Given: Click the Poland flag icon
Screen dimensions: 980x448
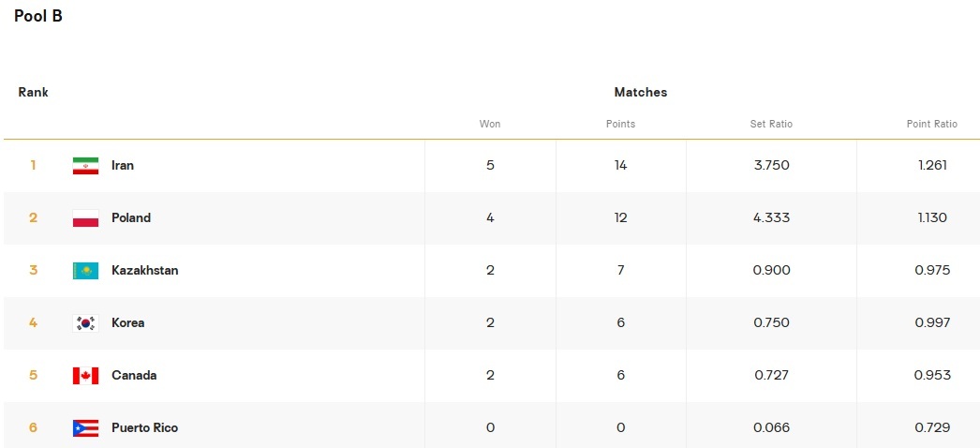Looking at the screenshot, I should pos(85,218).
